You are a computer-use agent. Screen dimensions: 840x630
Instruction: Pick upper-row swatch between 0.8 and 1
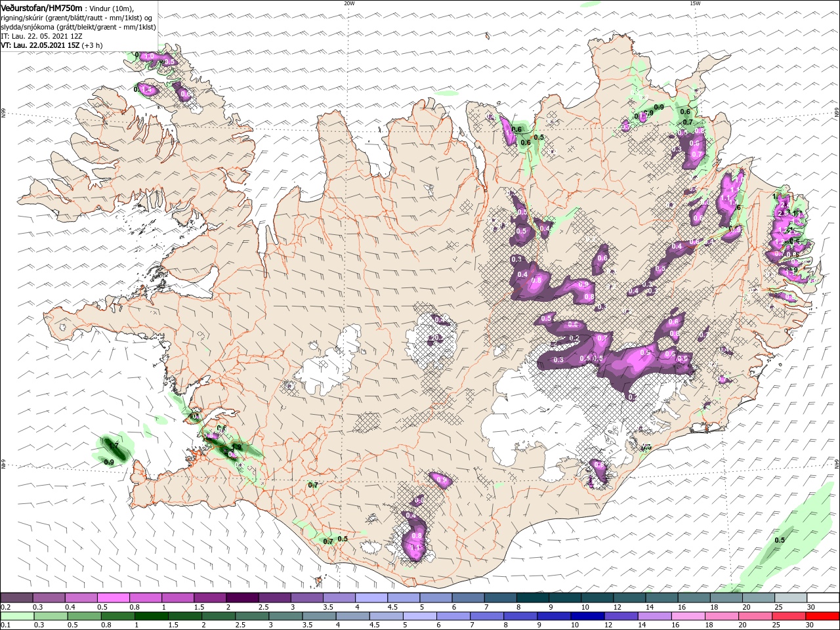point(145,597)
